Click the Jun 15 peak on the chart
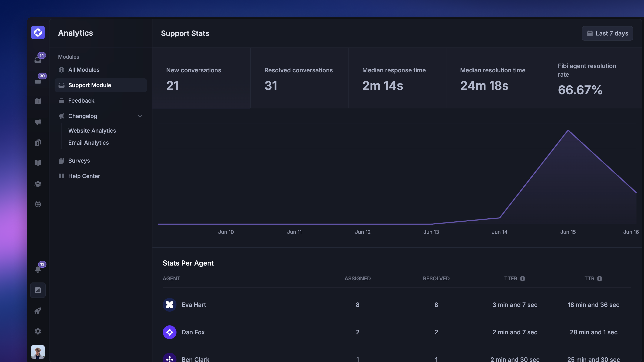Viewport: 644px width, 362px height. [x=568, y=130]
